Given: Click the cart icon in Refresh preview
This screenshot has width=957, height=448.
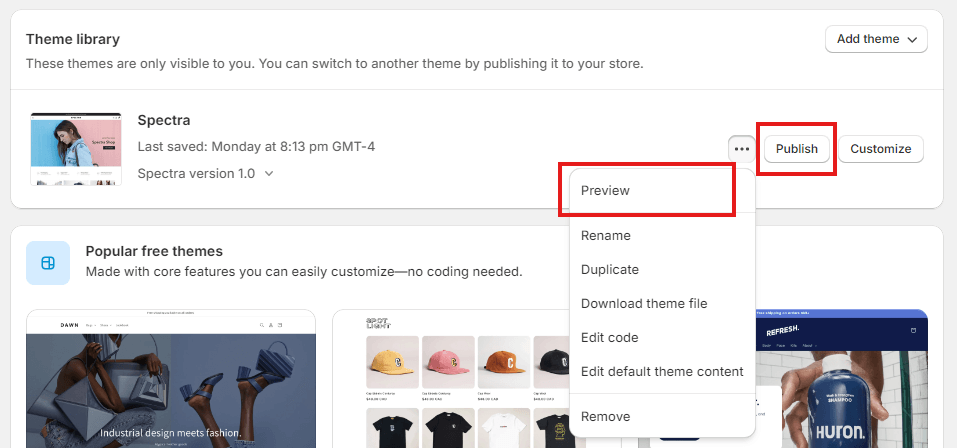Looking at the screenshot, I should 912,331.
